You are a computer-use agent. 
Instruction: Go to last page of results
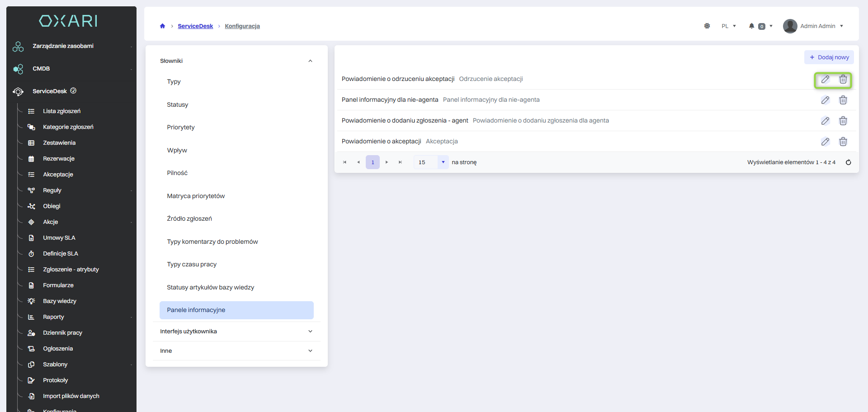point(400,162)
